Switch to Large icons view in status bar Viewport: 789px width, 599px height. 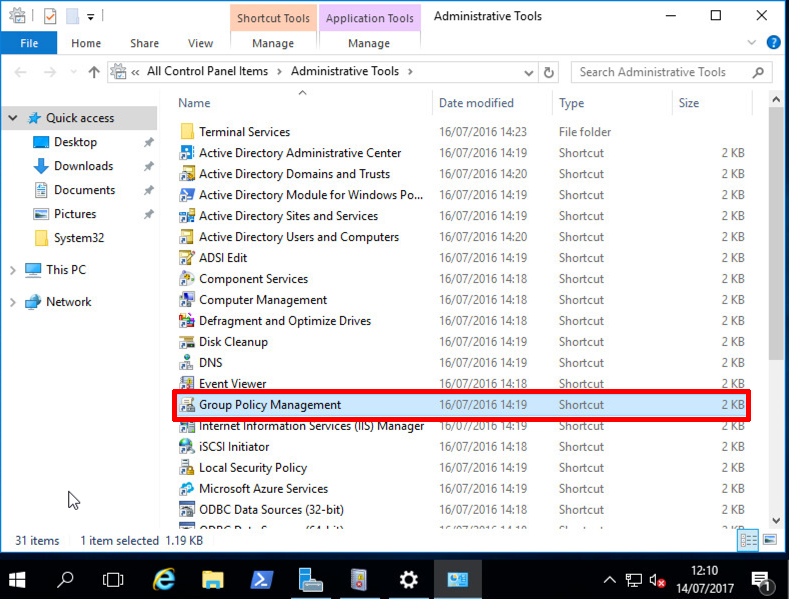(770, 541)
